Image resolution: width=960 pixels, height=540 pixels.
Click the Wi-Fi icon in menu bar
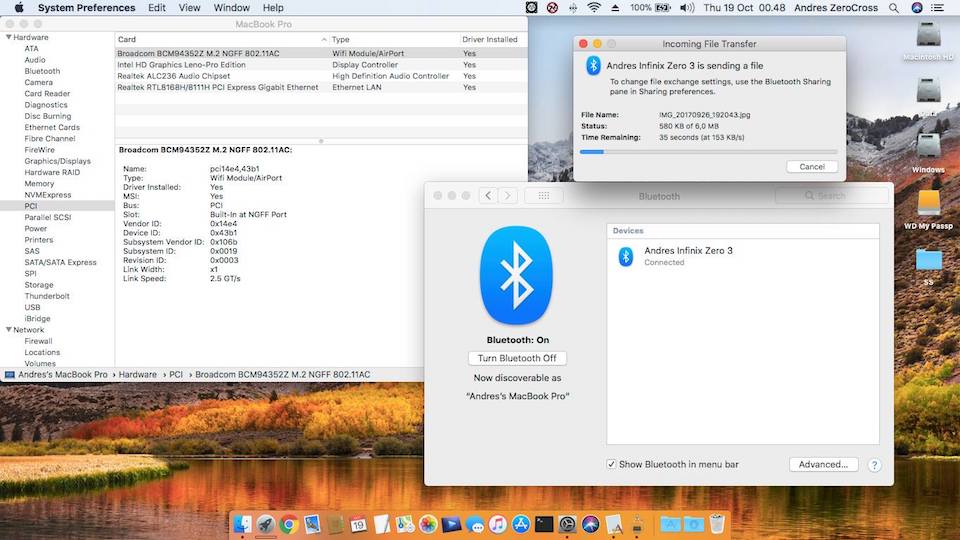(x=593, y=8)
